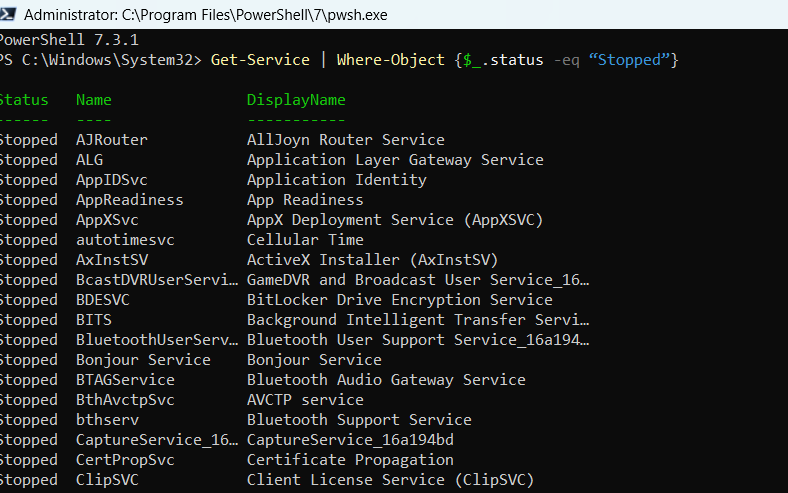The image size is (788, 493).
Task: Click the PowerShell icon in title bar
Action: tap(6, 15)
